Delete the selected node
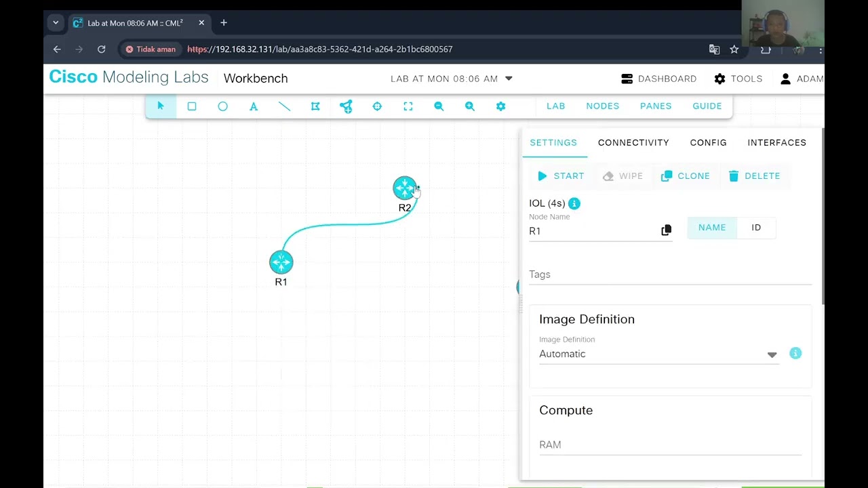This screenshot has height=488, width=868. pyautogui.click(x=754, y=176)
